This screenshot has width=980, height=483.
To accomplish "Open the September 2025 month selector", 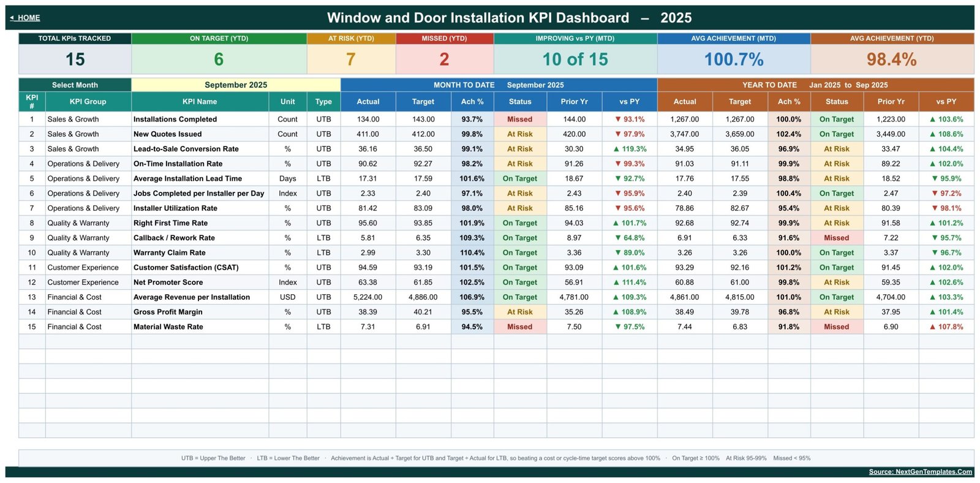I will coord(236,85).
